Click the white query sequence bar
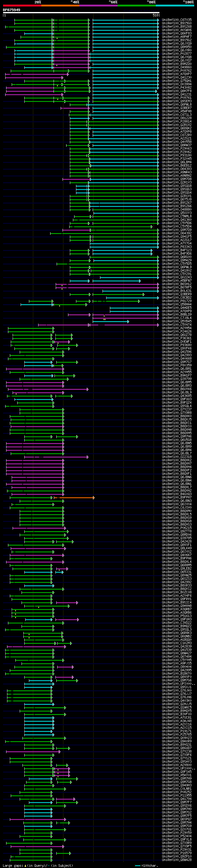Screen dimensions: 197x868 [81, 12]
